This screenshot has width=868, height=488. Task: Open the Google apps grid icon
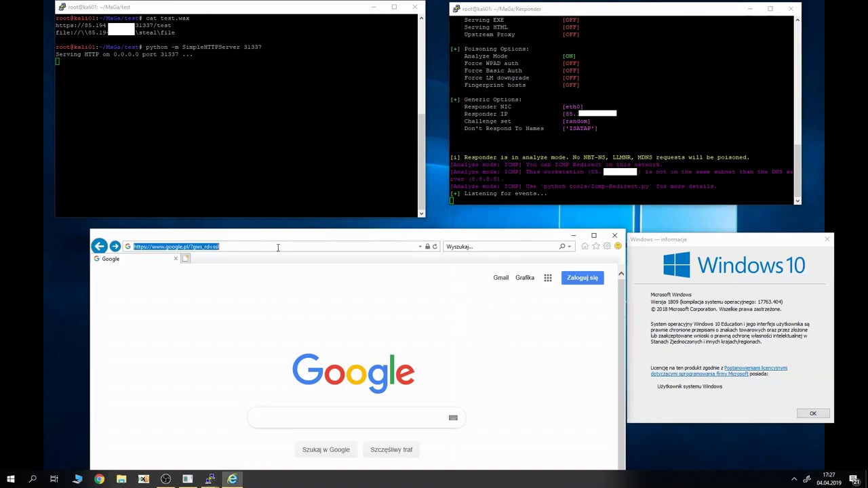548,278
